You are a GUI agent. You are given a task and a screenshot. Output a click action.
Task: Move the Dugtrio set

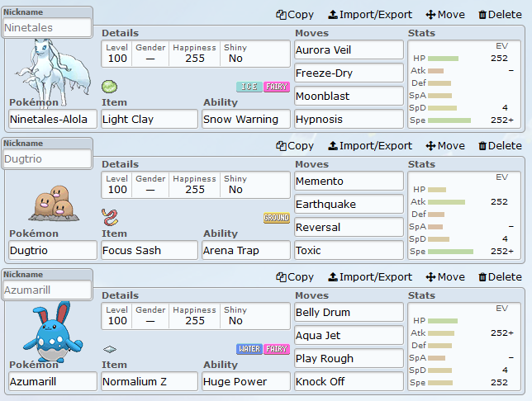tap(444, 145)
